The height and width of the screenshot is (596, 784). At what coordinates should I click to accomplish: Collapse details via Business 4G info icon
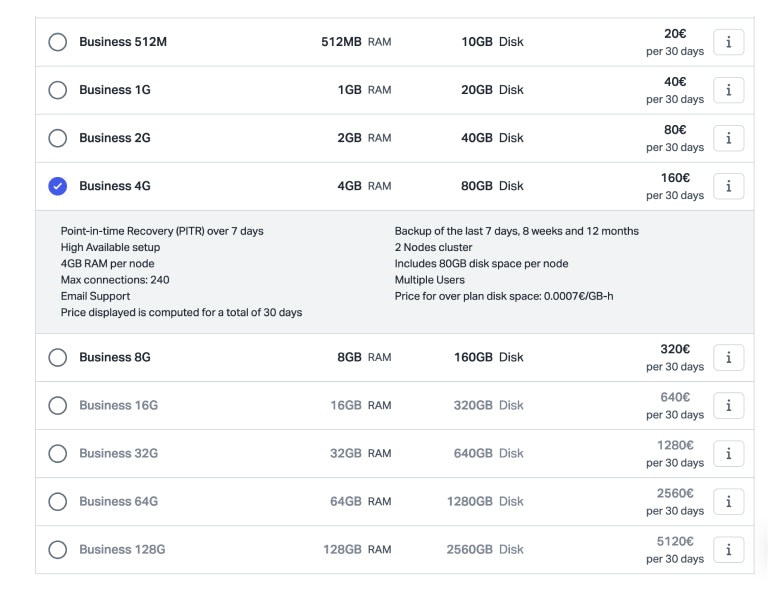728,186
